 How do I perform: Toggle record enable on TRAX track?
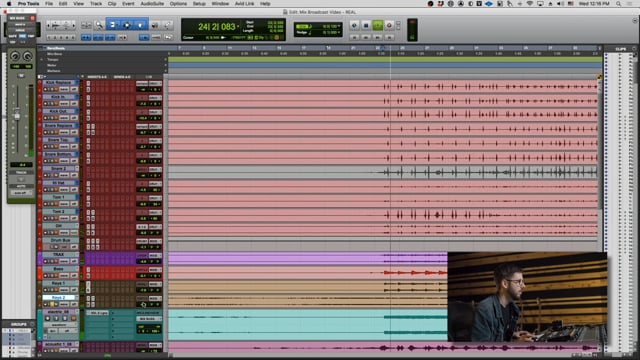(45, 261)
